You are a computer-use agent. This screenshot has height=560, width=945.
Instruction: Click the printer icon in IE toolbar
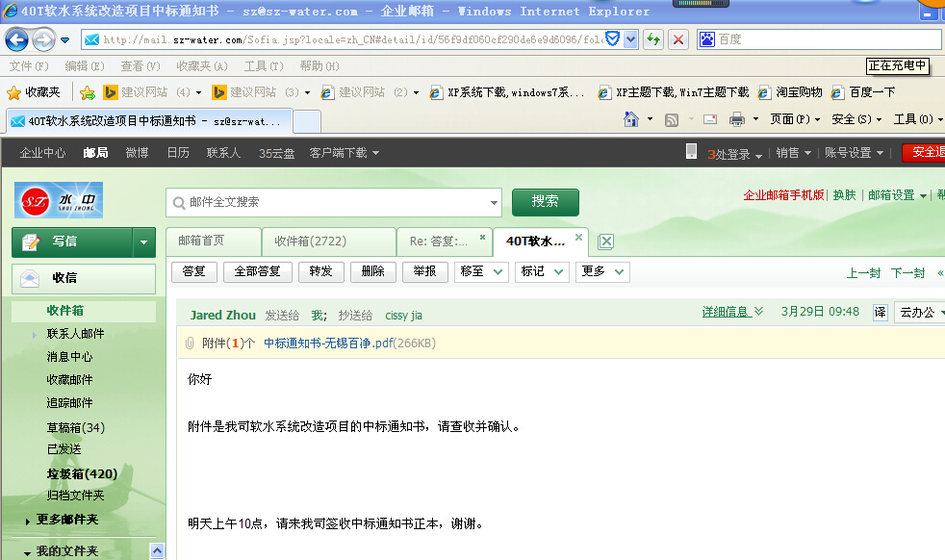click(736, 119)
